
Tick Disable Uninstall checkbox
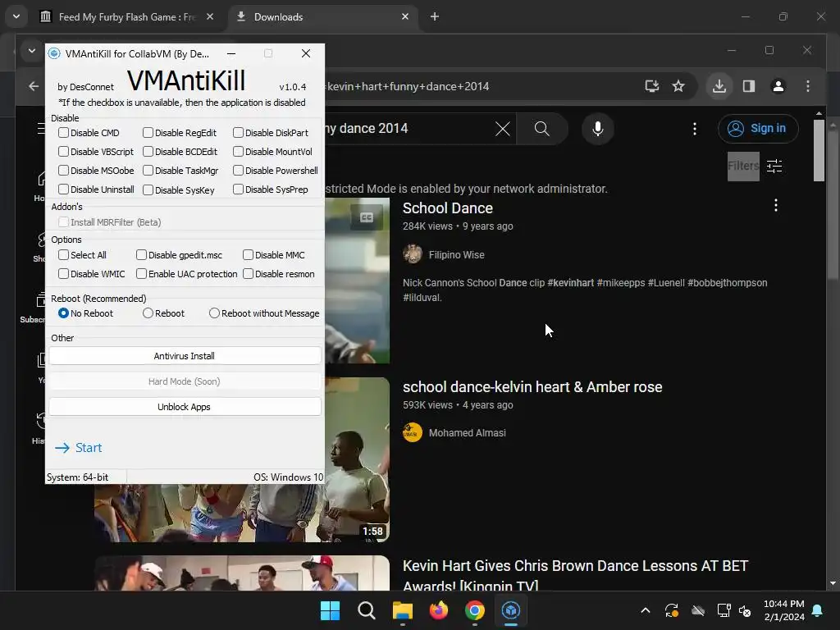(63, 189)
